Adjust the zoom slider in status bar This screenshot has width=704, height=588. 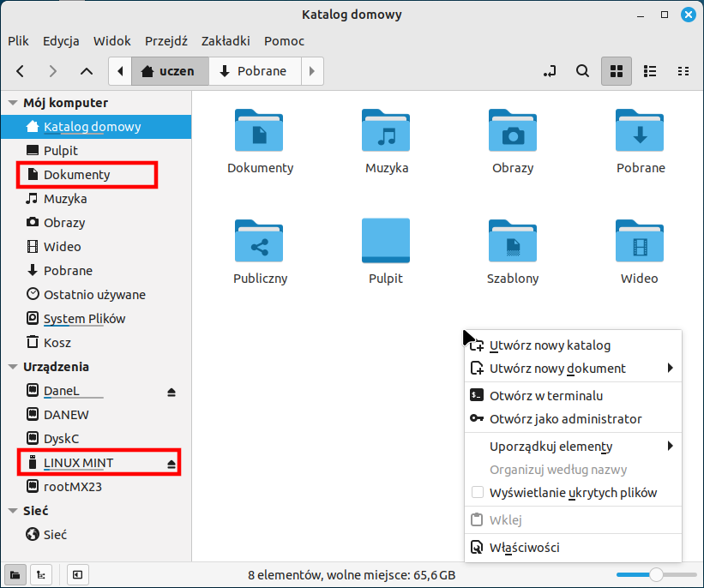pyautogui.click(x=656, y=574)
